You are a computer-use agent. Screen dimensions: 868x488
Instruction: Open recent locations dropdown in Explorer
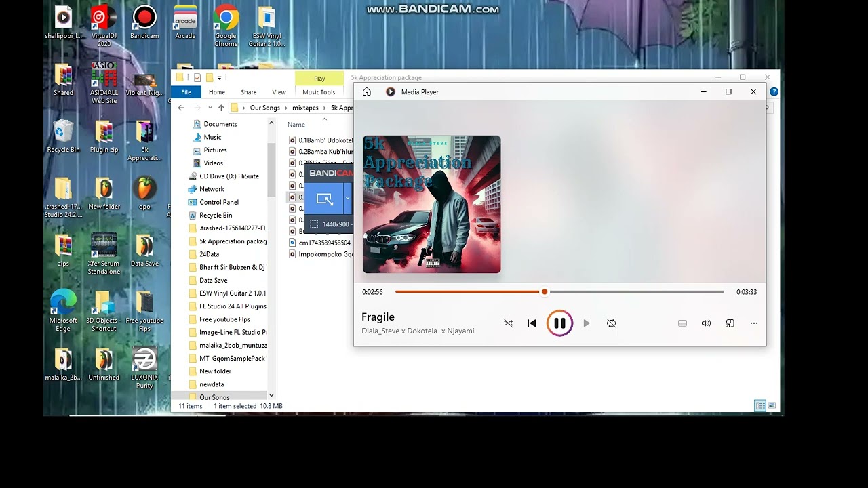(210, 108)
